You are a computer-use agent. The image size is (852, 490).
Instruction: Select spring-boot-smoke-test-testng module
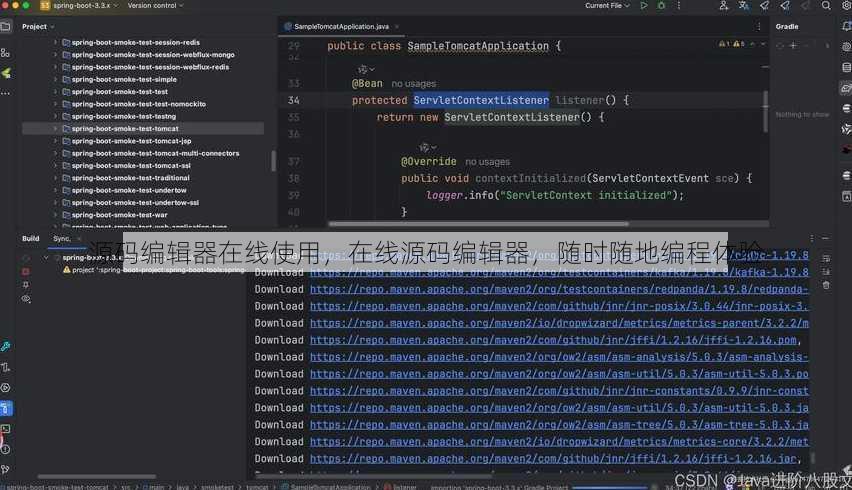tap(124, 116)
